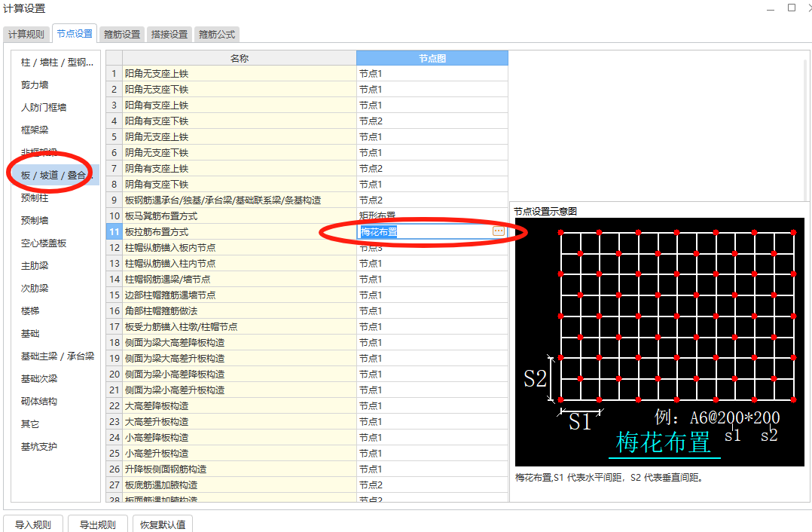Click the 导入规则 button
Image resolution: width=812 pixels, height=532 pixels.
click(x=33, y=524)
